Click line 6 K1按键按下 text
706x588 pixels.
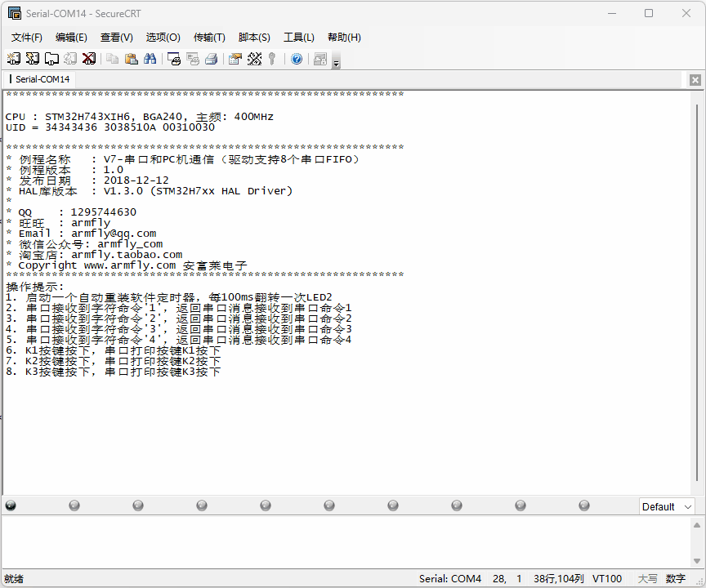[x=113, y=350]
